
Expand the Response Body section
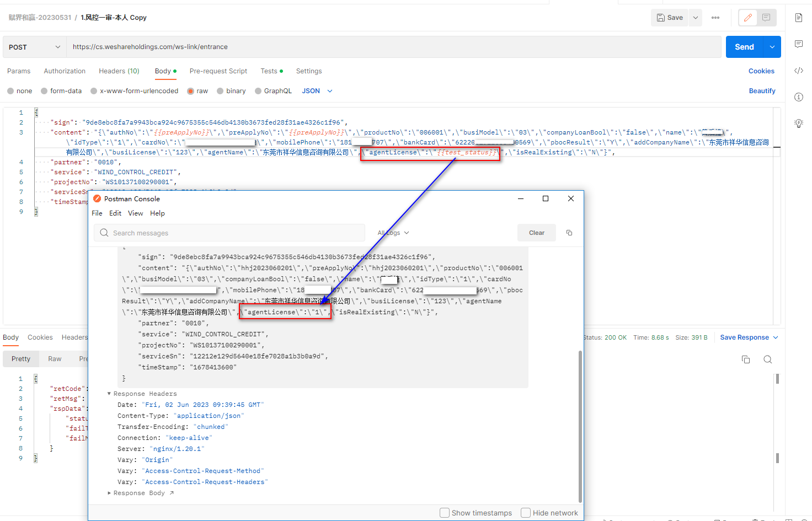pyautogui.click(x=109, y=493)
